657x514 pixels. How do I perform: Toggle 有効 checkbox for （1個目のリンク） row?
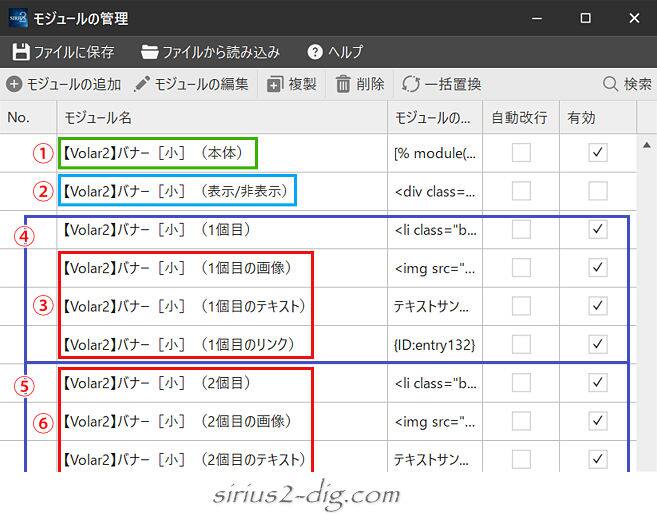[x=598, y=344]
